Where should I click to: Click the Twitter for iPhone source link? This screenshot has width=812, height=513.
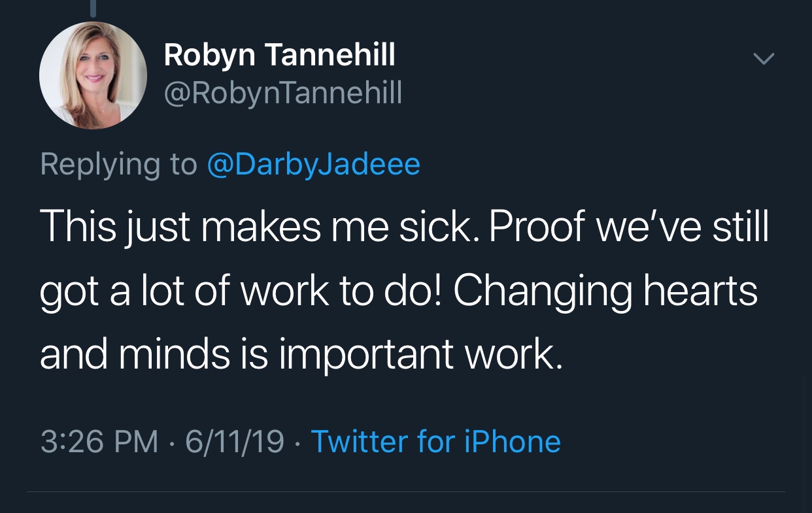click(x=435, y=441)
